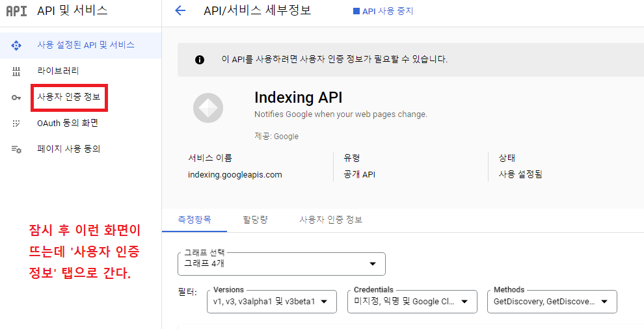
Task: Go to 사용자 인증 정보 in the sidebar
Action: click(x=69, y=98)
